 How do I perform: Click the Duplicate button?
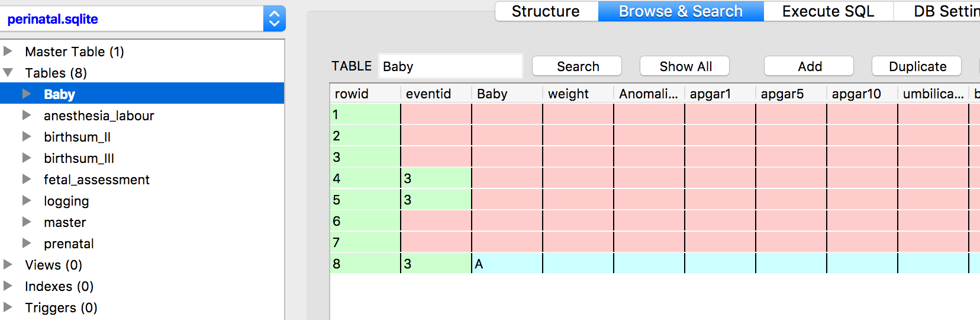point(917,66)
